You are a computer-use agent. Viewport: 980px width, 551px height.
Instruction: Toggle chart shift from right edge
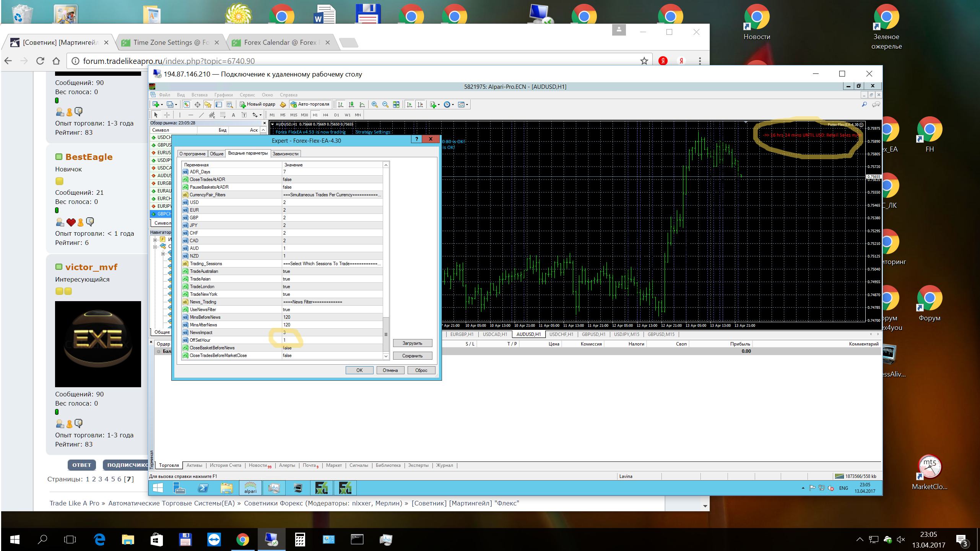coord(420,104)
